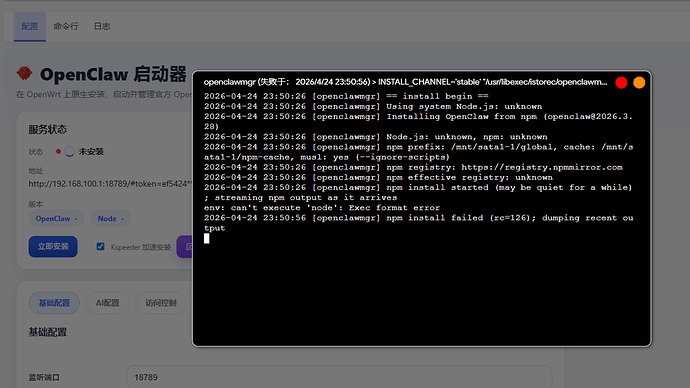The height and width of the screenshot is (388, 690).
Task: Open the 日志 tab
Action: pyautogui.click(x=102, y=26)
